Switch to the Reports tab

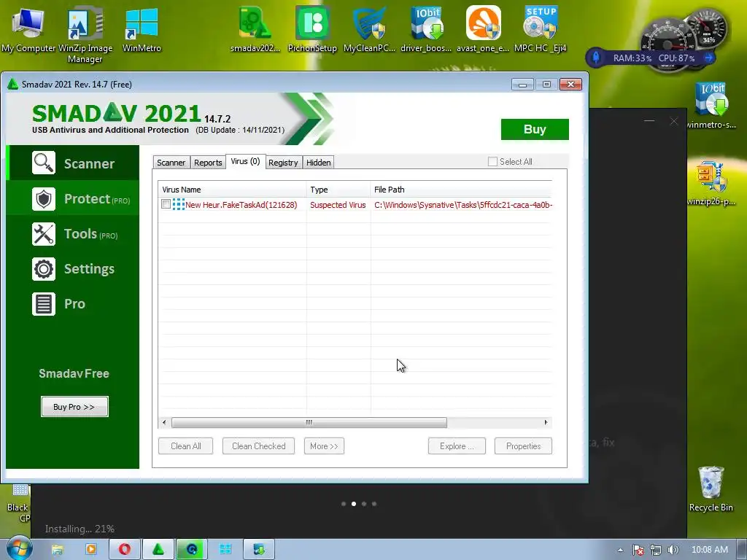208,163
